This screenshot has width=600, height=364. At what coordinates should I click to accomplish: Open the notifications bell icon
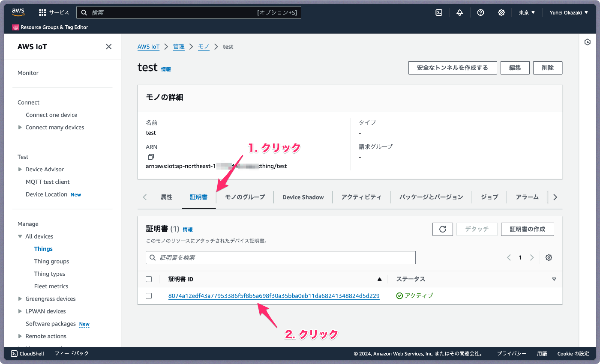(460, 13)
